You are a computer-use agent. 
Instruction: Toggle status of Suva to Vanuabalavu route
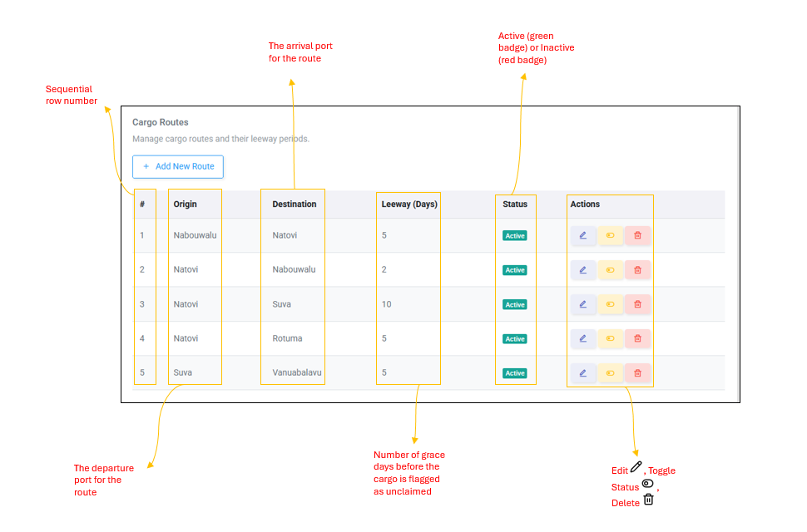(x=611, y=373)
